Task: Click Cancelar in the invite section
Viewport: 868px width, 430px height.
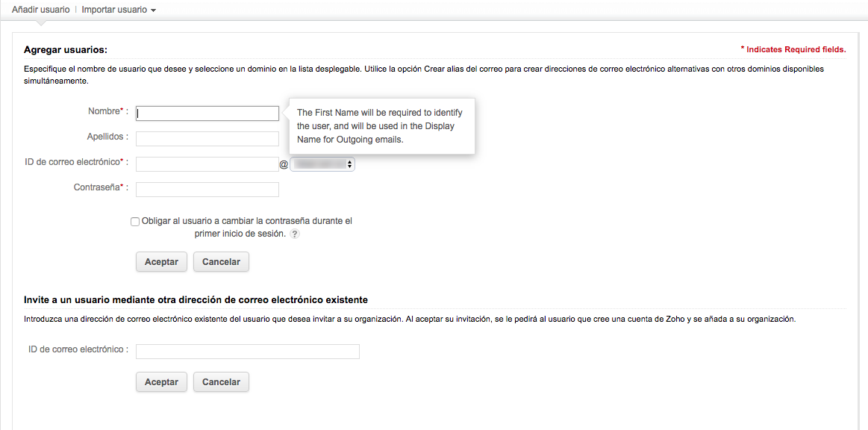Action: coord(221,382)
